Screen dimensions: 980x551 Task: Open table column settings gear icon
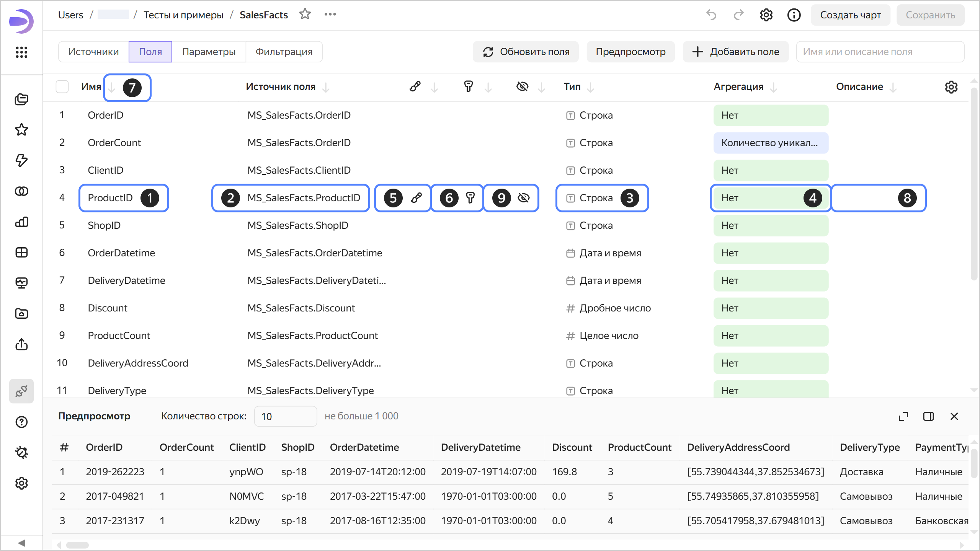pos(951,87)
